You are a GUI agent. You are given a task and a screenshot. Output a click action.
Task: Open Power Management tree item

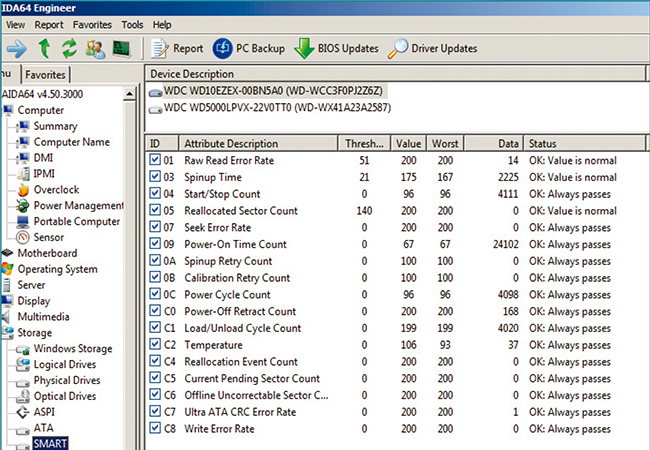point(79,206)
